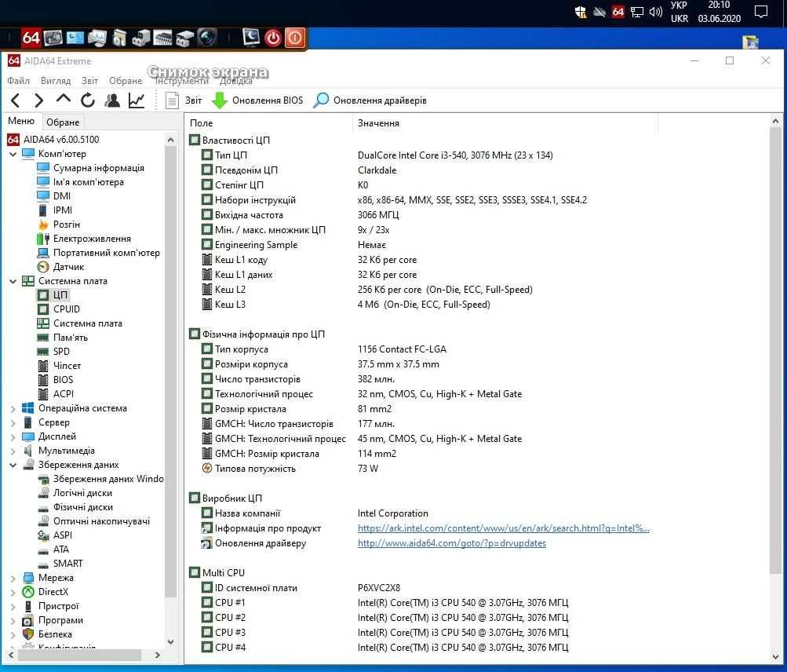Click the Звіт report page icon

pos(172,100)
